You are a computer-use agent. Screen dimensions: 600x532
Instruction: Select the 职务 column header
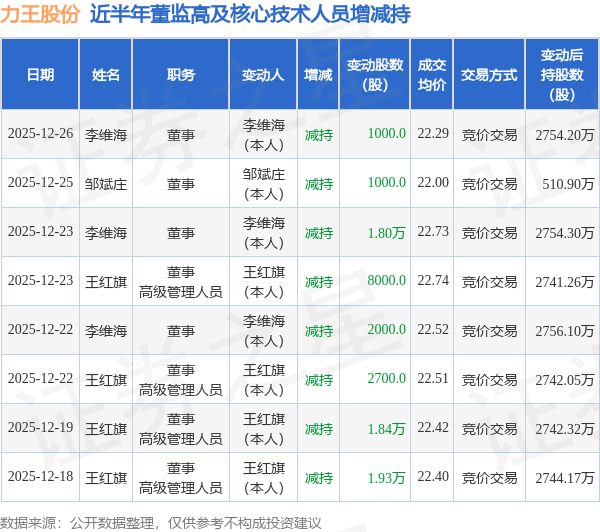[x=181, y=75]
